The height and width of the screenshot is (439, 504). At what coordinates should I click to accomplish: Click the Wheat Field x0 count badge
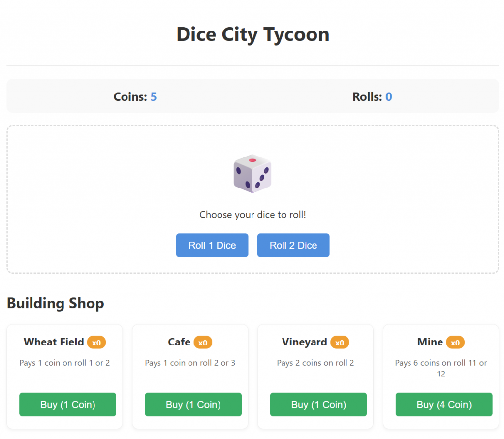tap(96, 342)
